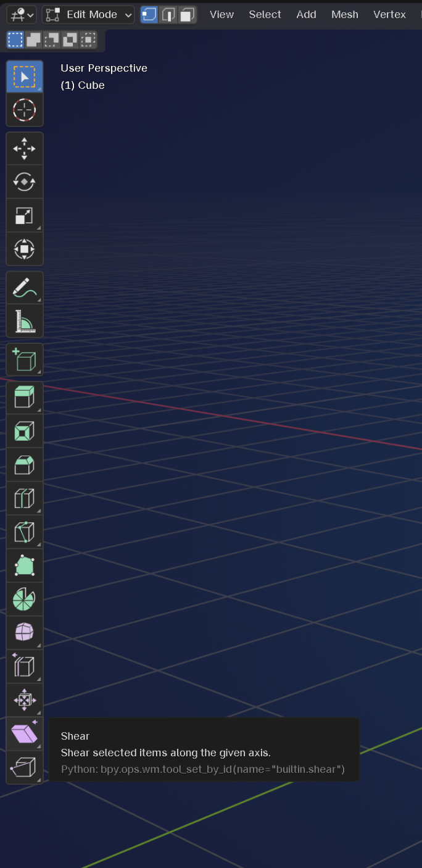Viewport: 422px width, 868px height.
Task: Open the Add menu
Action: point(306,14)
